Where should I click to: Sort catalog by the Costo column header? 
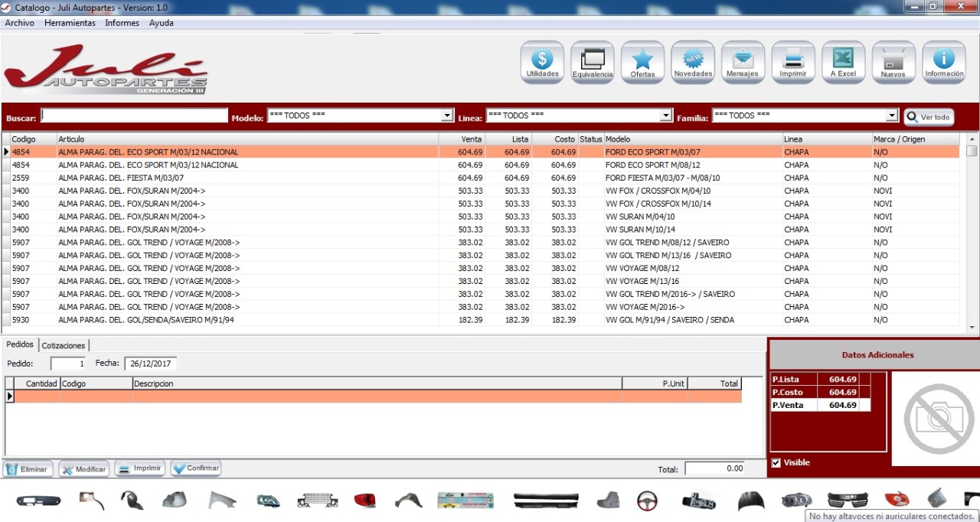click(555, 139)
